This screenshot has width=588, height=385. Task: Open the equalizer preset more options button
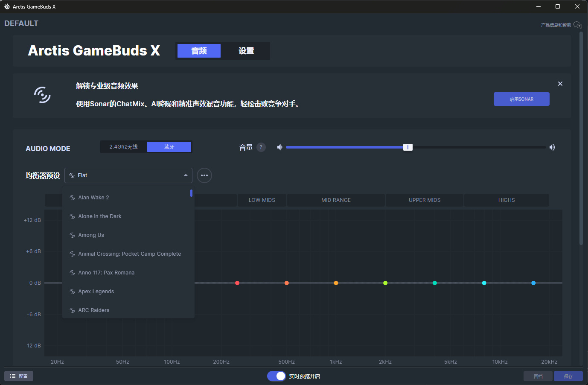pyautogui.click(x=204, y=175)
